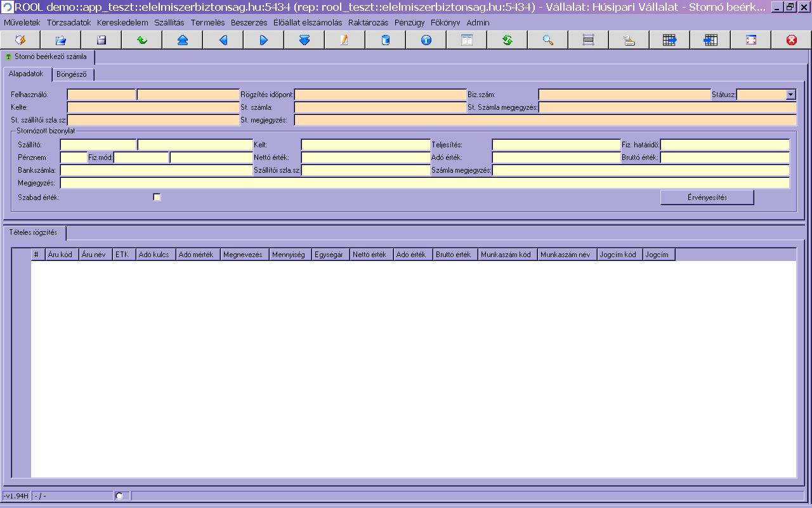Open the Pénzügy menu
This screenshot has height=508, width=812.
coord(409,22)
